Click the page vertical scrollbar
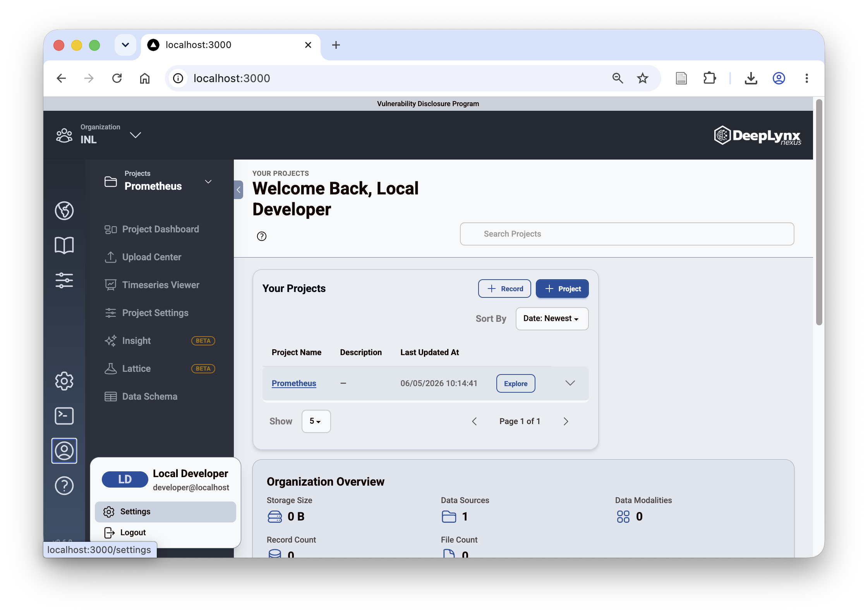868x615 pixels. point(819,212)
